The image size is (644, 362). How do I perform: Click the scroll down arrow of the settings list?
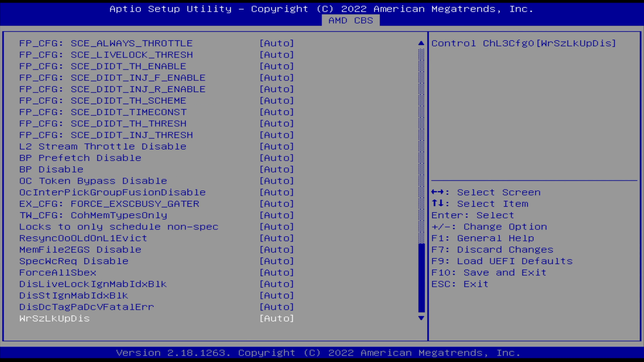421,318
